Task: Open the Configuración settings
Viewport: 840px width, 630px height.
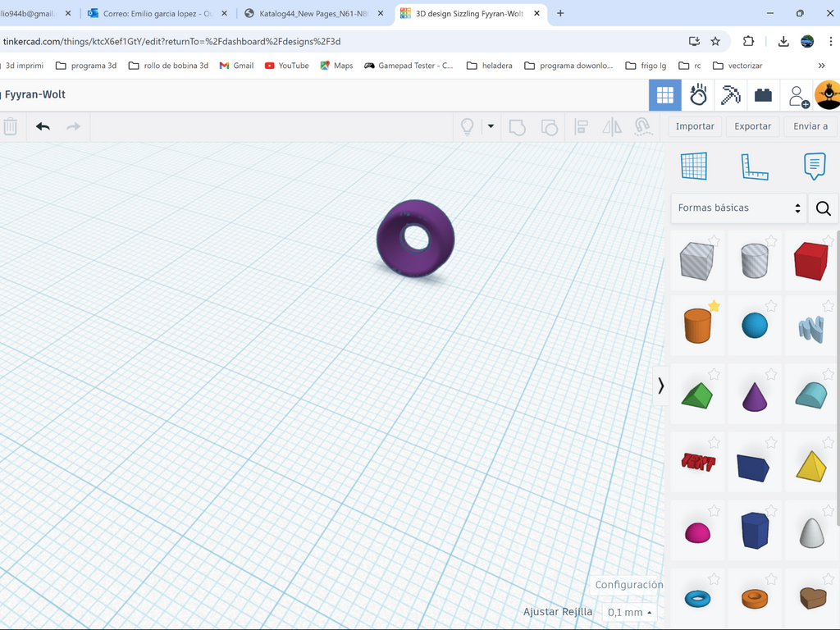Action: click(x=629, y=584)
